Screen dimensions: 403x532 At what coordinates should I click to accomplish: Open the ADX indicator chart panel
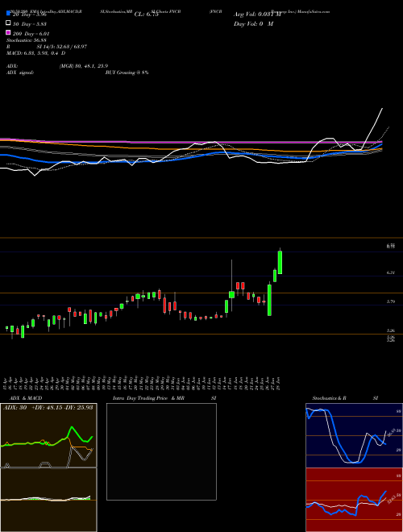point(48,435)
